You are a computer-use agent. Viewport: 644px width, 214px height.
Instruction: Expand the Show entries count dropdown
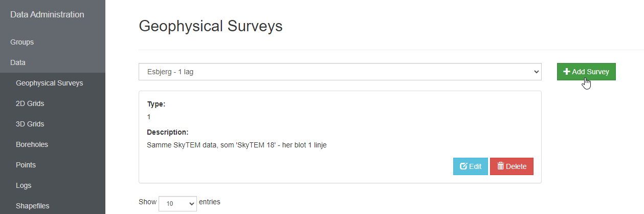tap(177, 203)
